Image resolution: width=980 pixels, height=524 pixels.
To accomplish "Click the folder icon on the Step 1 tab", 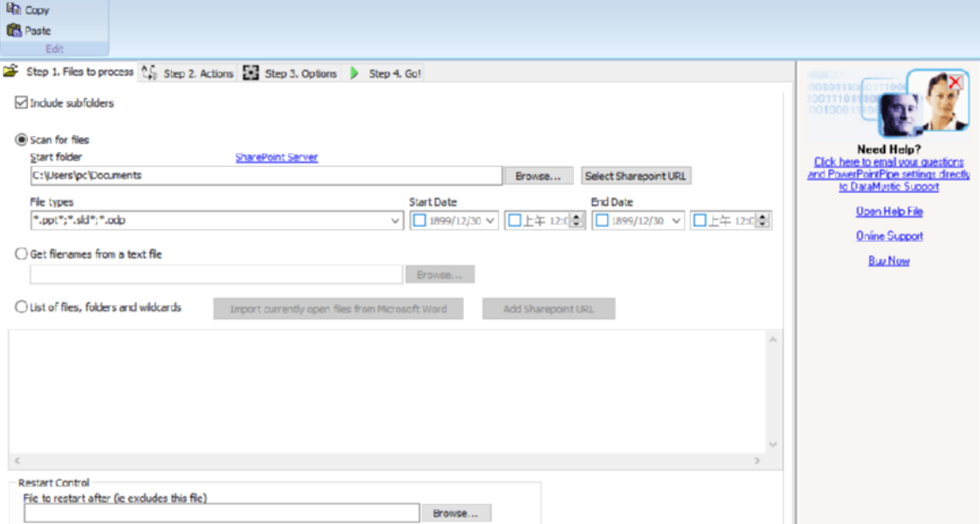I will [x=10, y=72].
